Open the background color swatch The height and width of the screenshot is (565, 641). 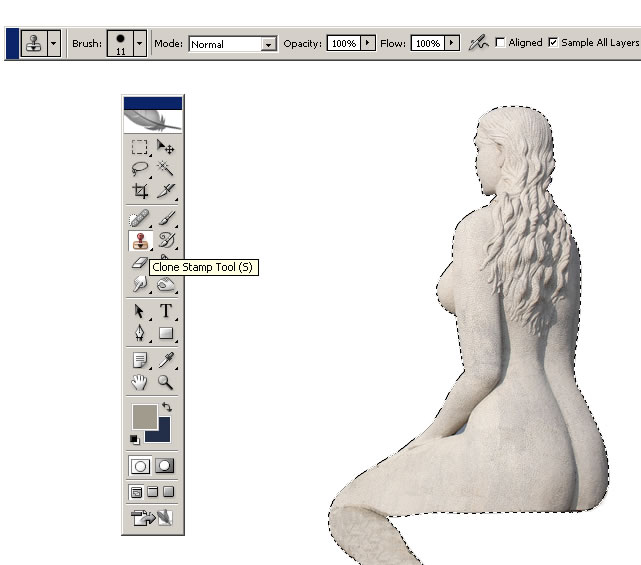[163, 435]
